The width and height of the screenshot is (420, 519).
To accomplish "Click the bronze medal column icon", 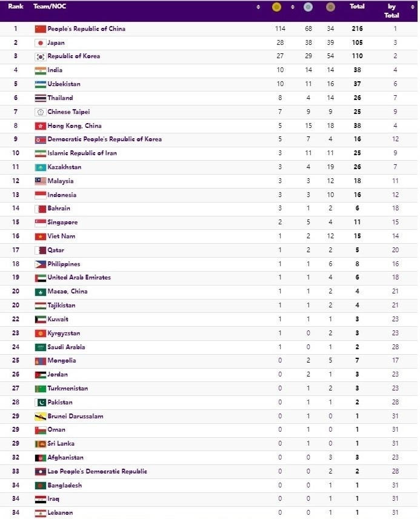I will (x=330, y=7).
